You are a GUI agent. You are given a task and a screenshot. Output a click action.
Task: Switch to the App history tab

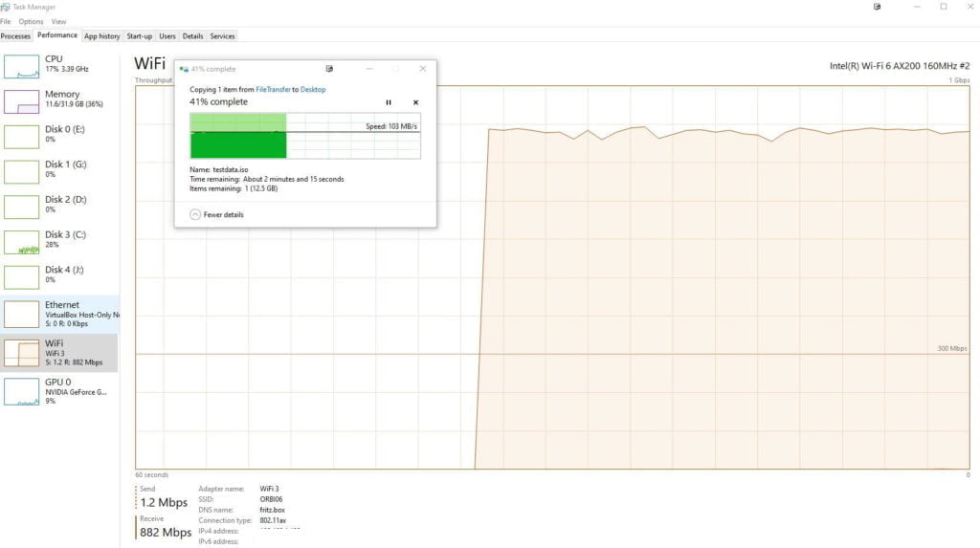coord(101,36)
